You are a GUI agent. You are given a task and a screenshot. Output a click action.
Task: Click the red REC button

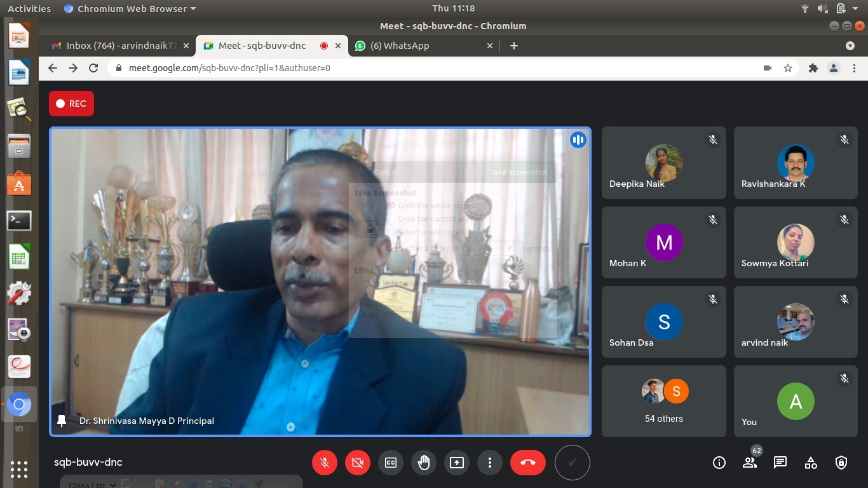pos(71,104)
